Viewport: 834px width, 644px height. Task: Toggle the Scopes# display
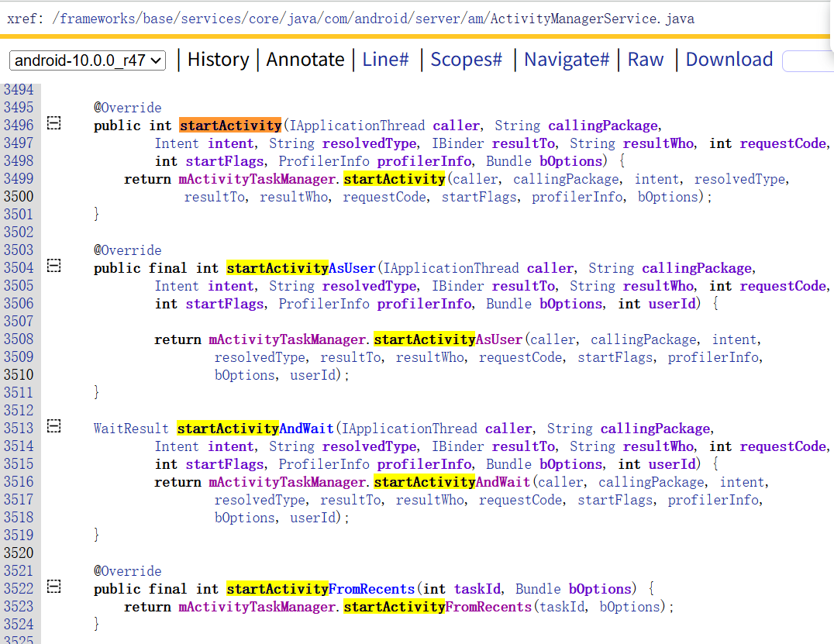coord(466,60)
